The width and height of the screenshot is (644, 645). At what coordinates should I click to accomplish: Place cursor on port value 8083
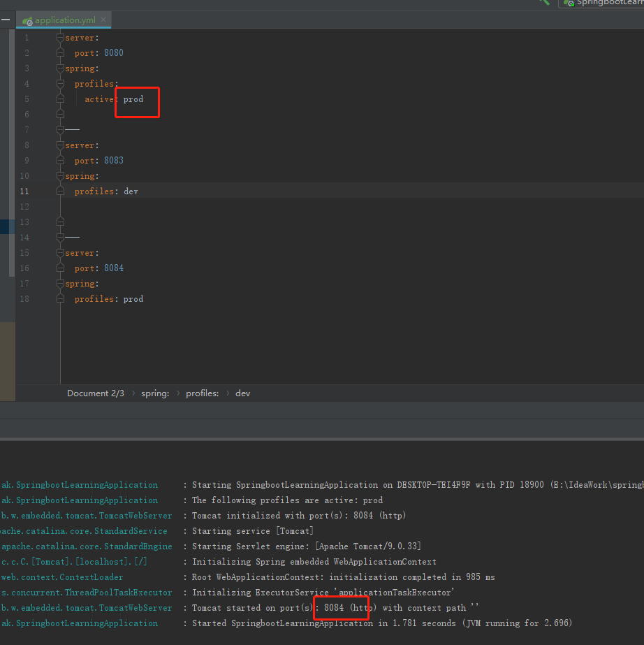point(113,161)
